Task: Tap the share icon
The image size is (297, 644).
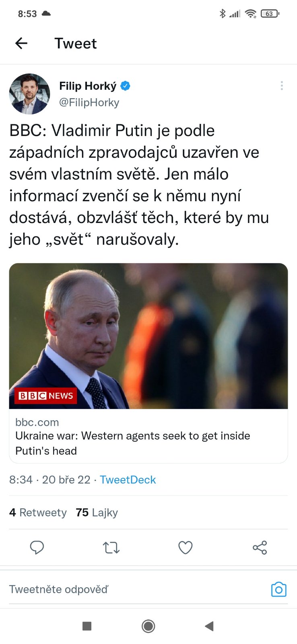Action: click(x=260, y=547)
